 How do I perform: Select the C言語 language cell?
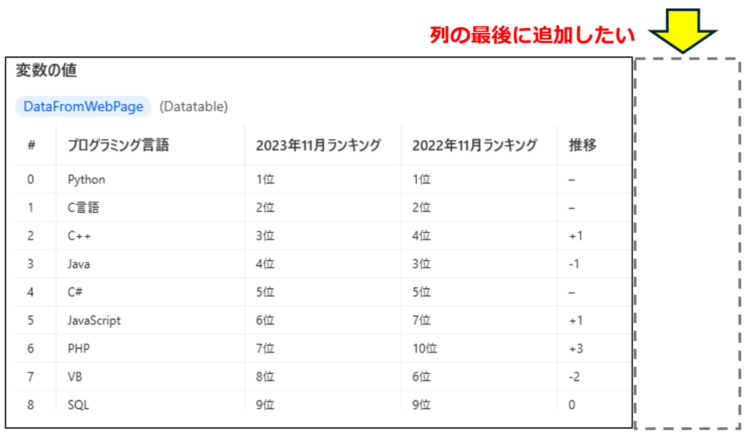[x=83, y=208]
